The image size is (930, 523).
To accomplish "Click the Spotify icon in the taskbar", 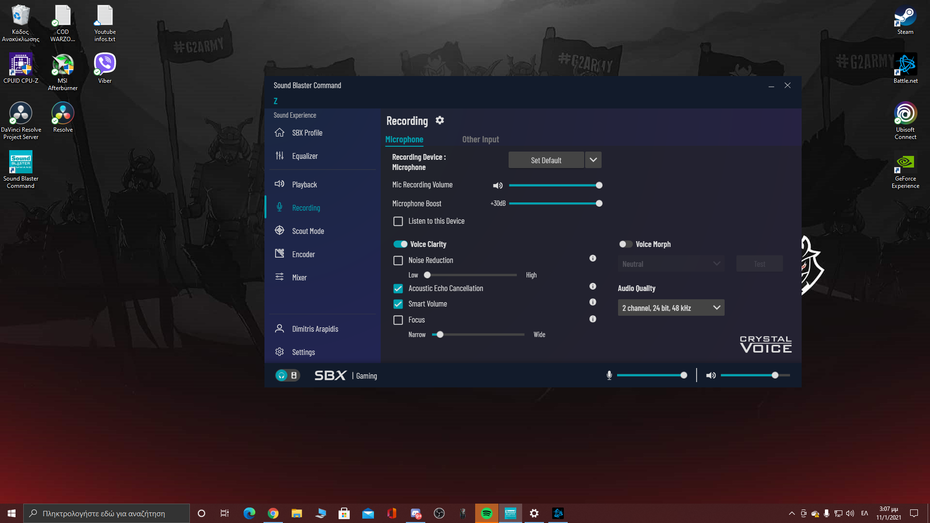I will [487, 513].
